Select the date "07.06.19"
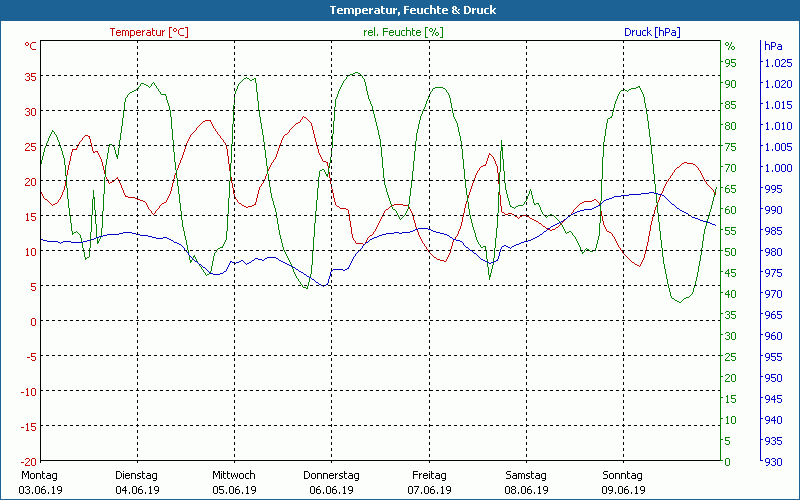 point(429,490)
